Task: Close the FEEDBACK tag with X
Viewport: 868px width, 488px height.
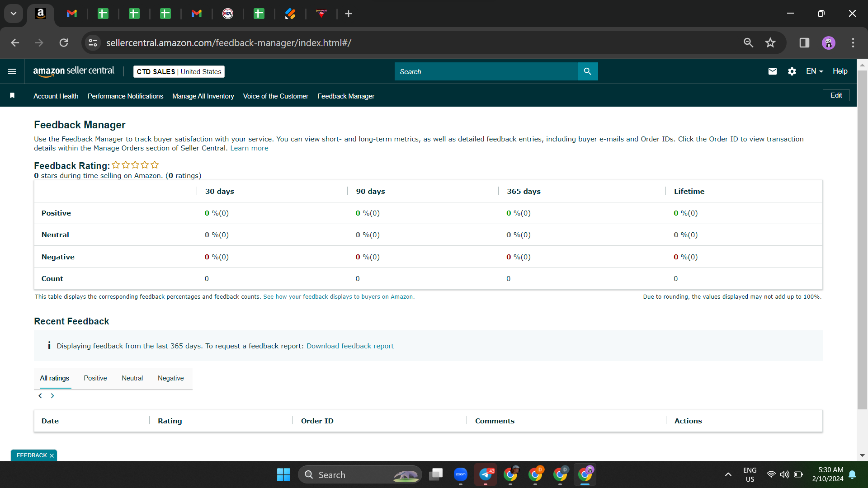Action: tap(52, 455)
